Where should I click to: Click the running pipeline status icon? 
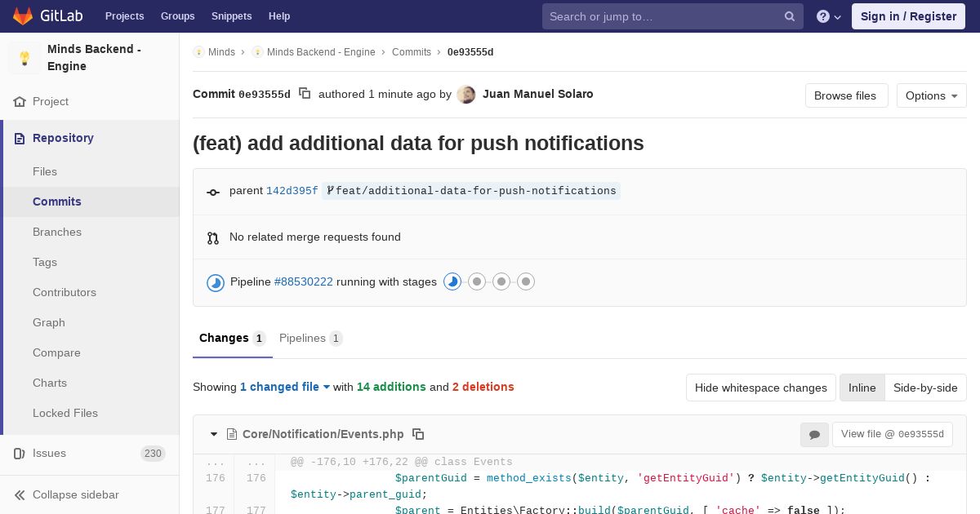216,282
